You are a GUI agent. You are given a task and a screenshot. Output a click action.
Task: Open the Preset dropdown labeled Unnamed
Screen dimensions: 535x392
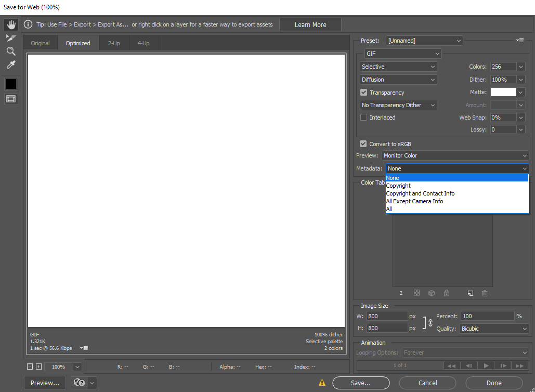point(424,40)
